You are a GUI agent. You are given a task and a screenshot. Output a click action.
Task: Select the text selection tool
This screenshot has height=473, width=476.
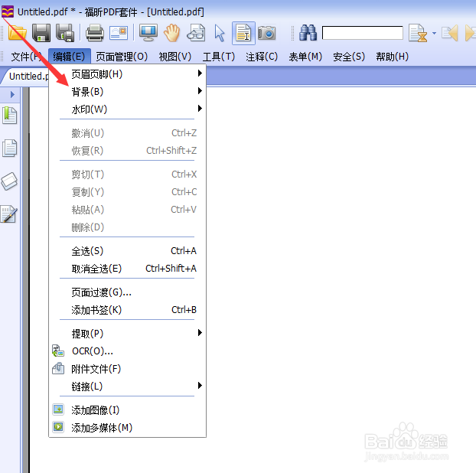tap(243, 33)
